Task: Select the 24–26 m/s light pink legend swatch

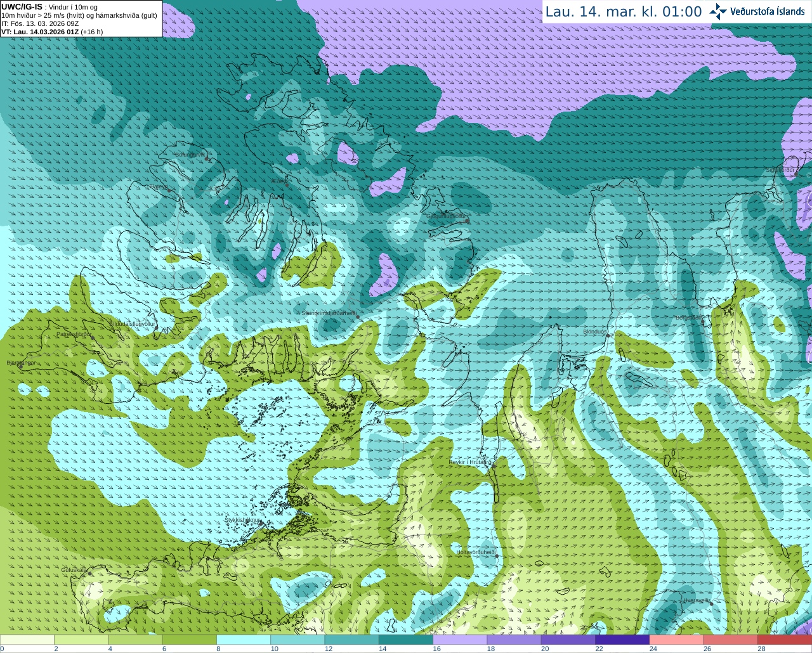Action: (677, 640)
